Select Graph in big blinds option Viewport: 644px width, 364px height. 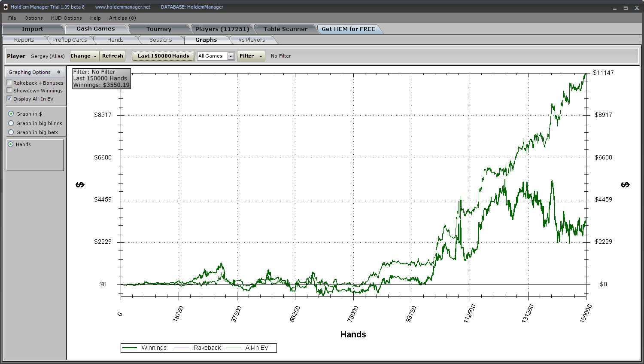(x=11, y=123)
